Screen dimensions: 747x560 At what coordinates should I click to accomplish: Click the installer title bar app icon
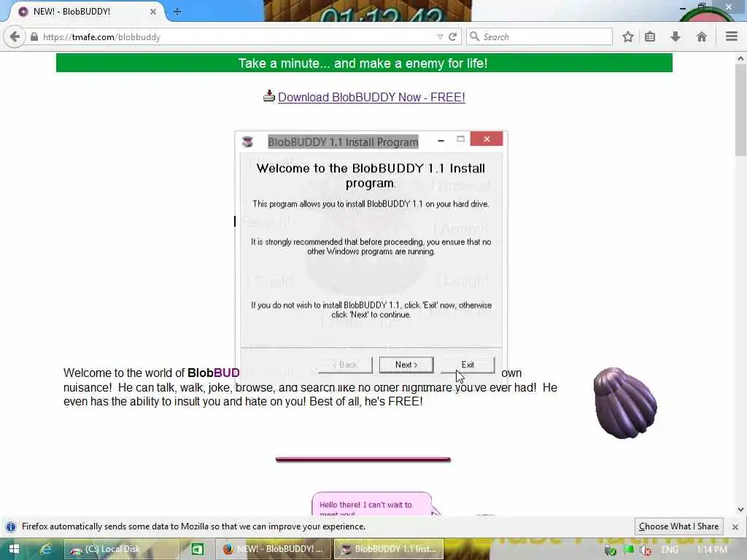point(248,141)
